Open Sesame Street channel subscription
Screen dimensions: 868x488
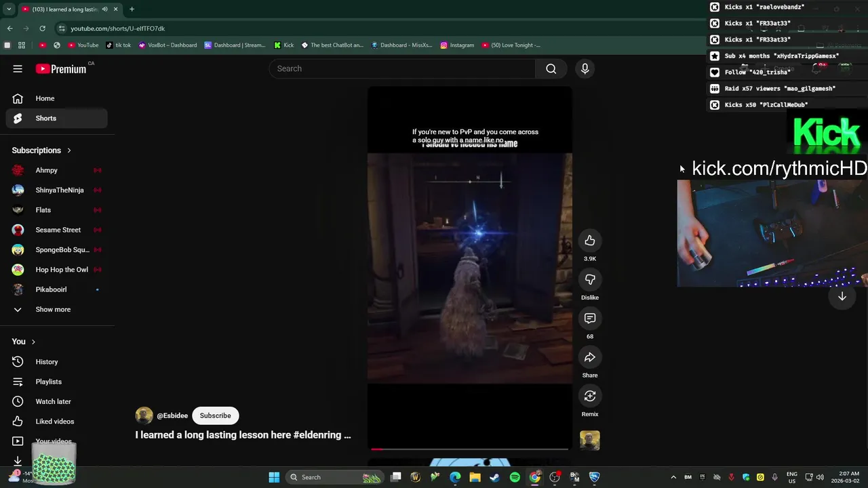[x=57, y=230]
